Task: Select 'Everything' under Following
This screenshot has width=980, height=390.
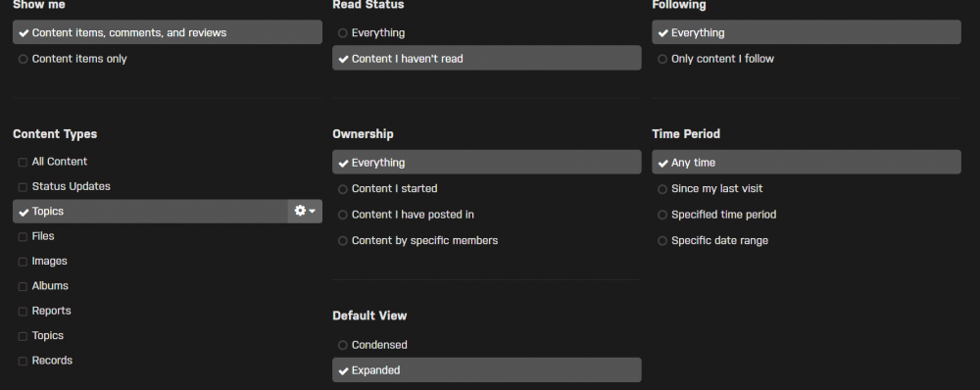Action: [807, 32]
